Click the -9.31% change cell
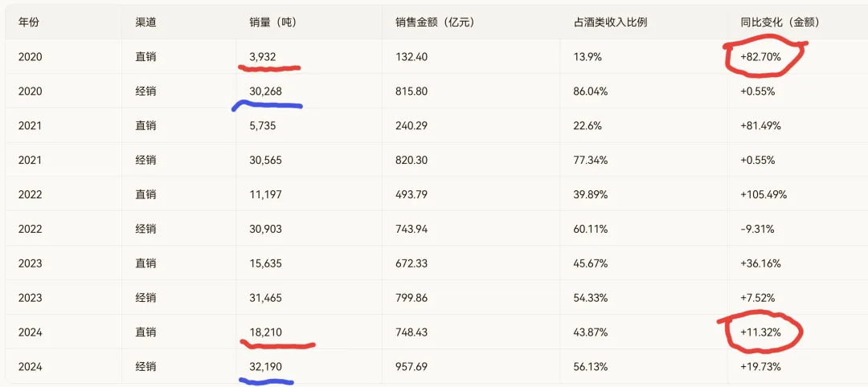This screenshot has width=868, height=387. [757, 229]
